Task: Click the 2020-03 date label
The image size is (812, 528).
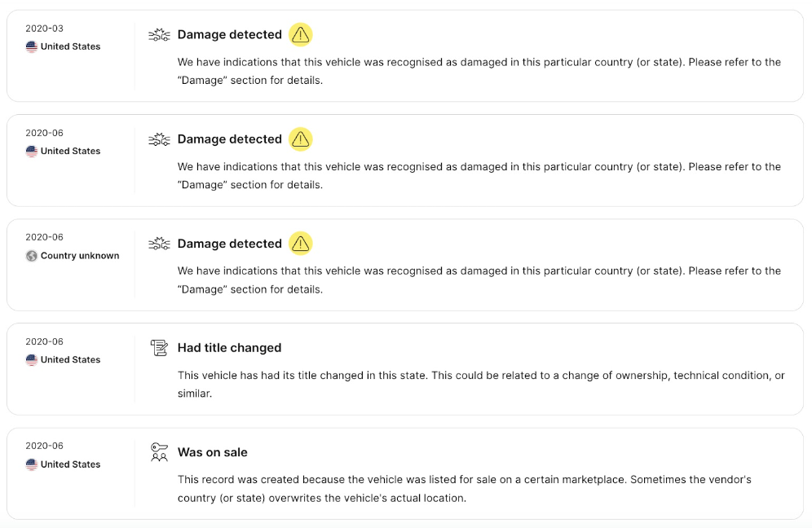Action: [x=45, y=29]
